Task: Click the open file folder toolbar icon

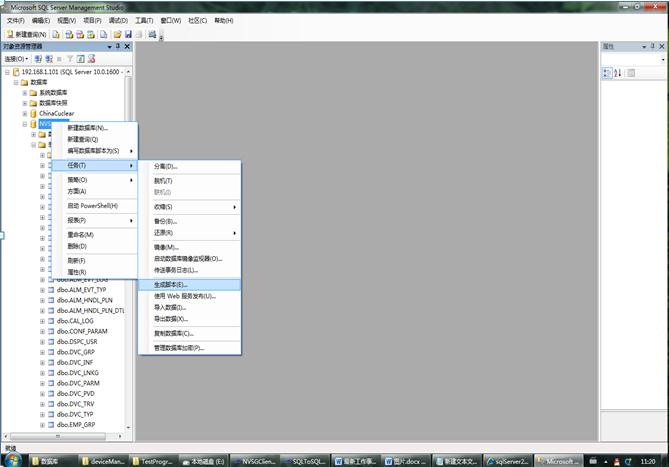Action: [x=117, y=34]
